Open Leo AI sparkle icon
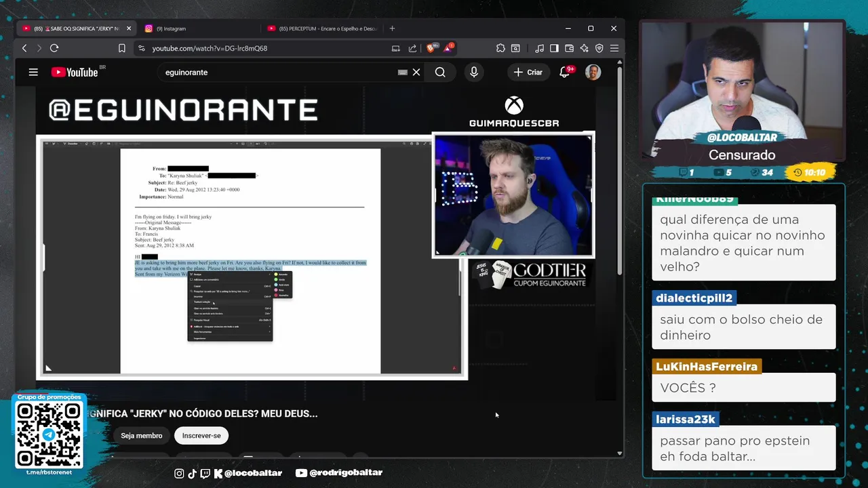This screenshot has height=488, width=868. pos(584,48)
